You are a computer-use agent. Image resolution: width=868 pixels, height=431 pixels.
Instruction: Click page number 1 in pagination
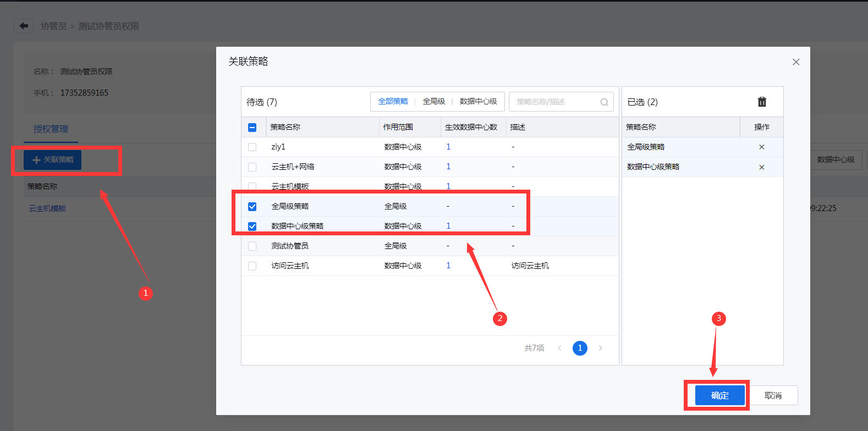coord(580,348)
